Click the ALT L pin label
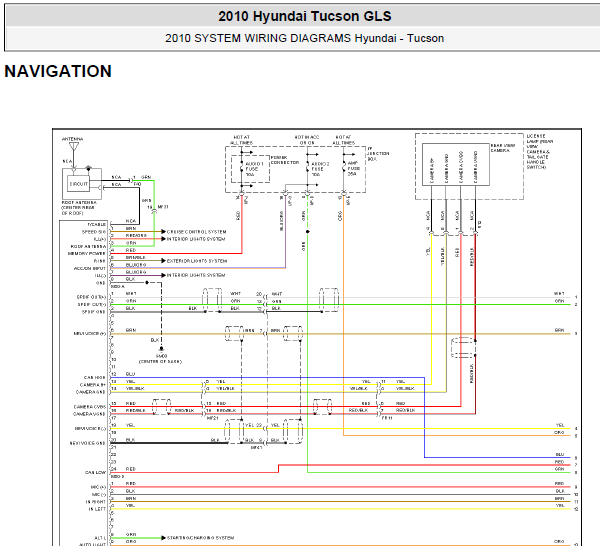The width and height of the screenshot is (600, 546). tap(100, 538)
